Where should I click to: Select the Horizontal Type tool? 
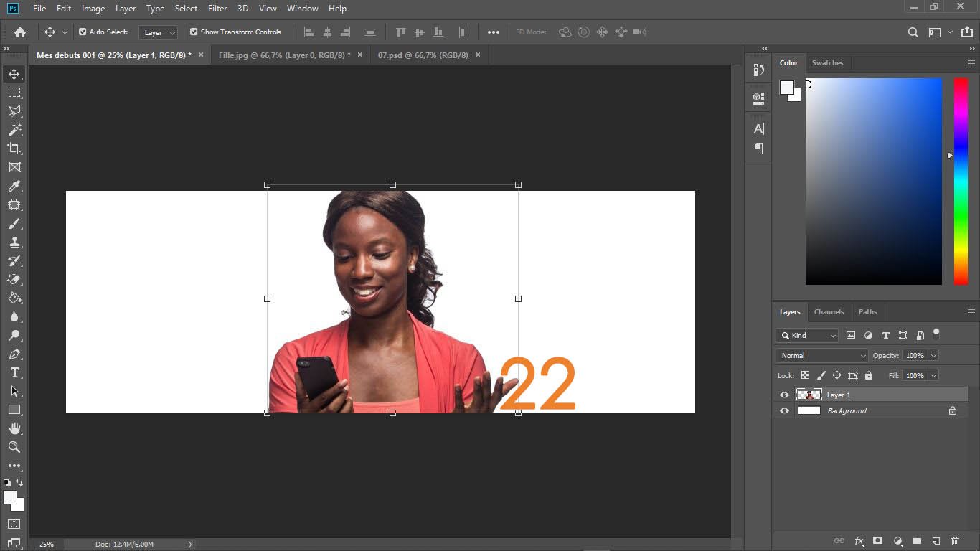(14, 372)
